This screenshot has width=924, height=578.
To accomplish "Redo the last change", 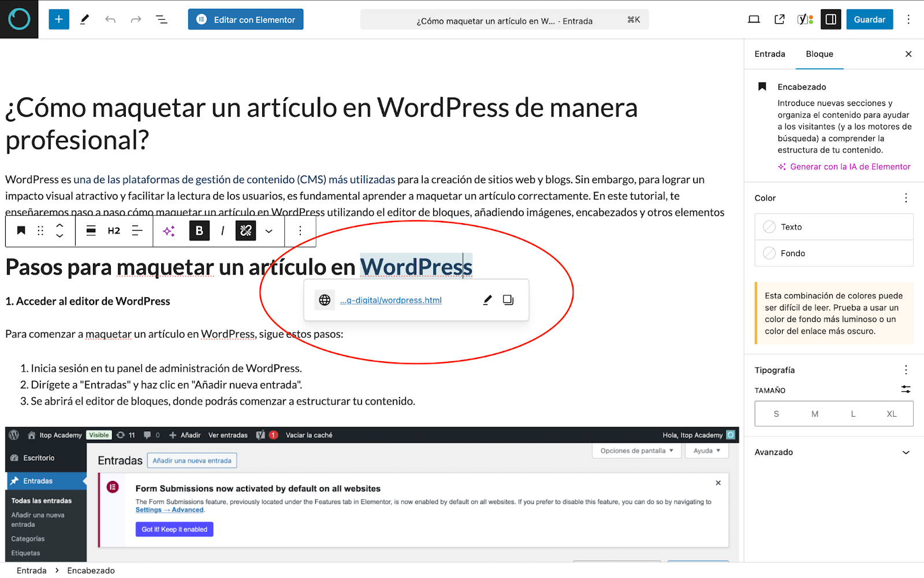I will point(136,20).
